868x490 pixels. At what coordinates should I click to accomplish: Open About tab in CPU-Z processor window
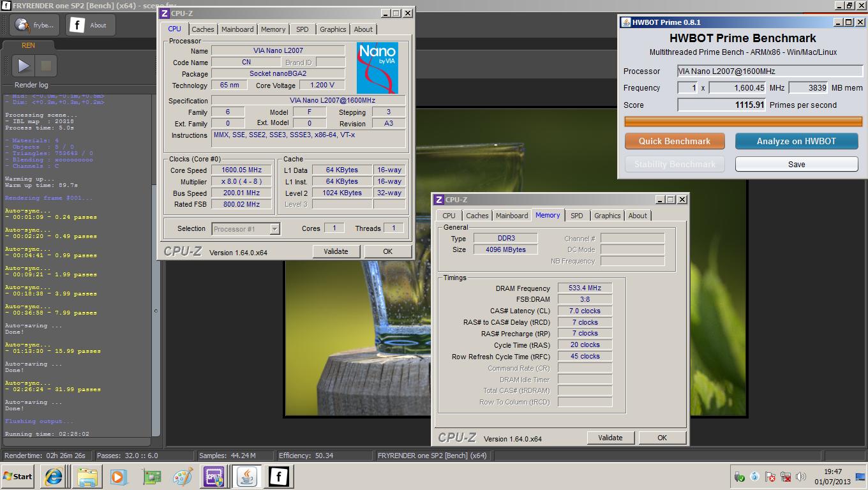(363, 29)
